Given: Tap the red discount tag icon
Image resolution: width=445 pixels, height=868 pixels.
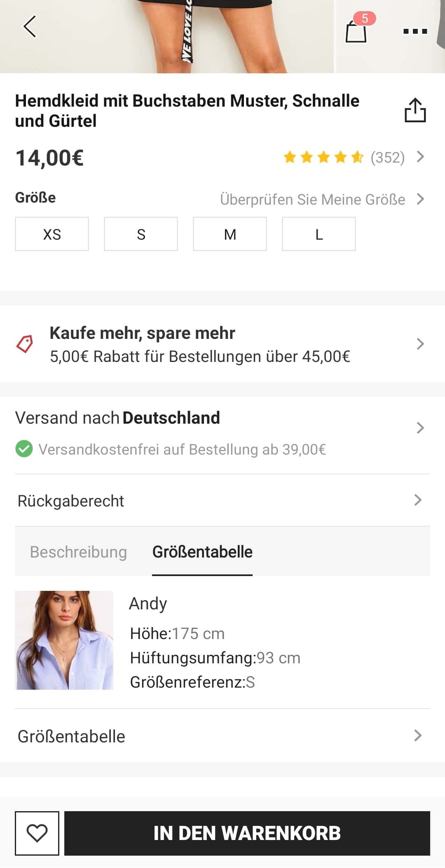Looking at the screenshot, I should pyautogui.click(x=25, y=344).
